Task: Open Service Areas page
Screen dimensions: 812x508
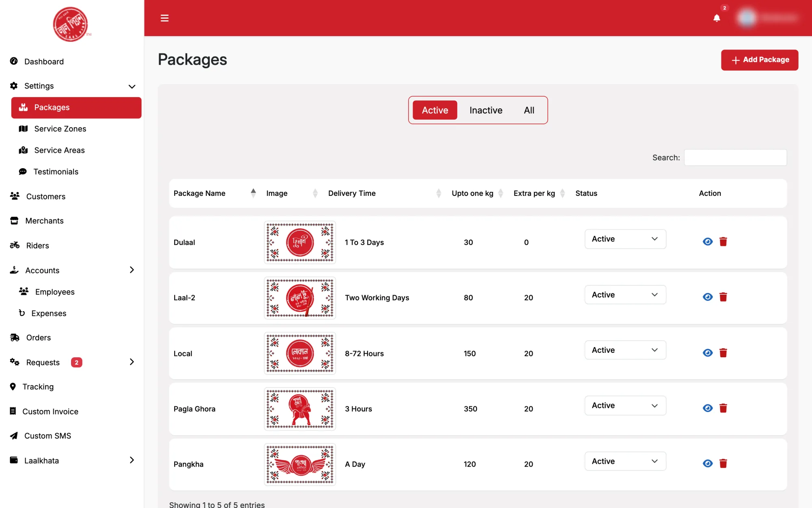Action: [x=59, y=150]
